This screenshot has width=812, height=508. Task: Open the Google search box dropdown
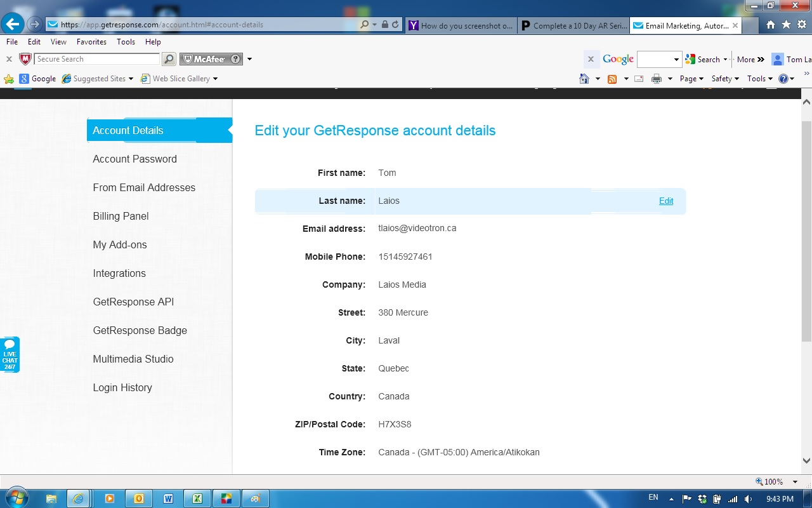[676, 59]
